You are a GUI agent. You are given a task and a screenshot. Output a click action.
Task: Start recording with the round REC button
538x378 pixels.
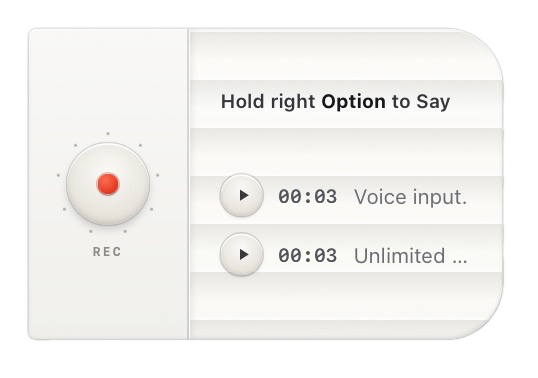(x=108, y=184)
